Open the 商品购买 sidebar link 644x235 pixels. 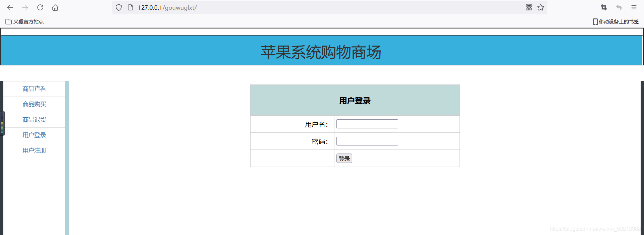tap(34, 104)
